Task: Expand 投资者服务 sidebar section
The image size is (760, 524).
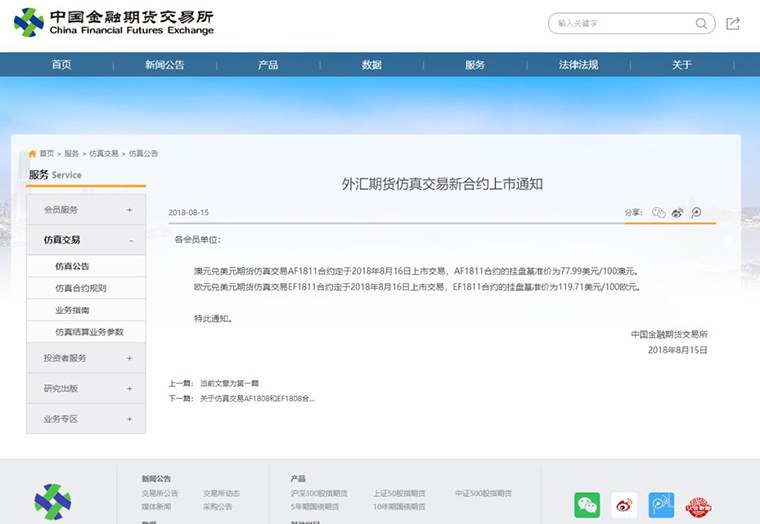Action: pyautogui.click(x=86, y=358)
